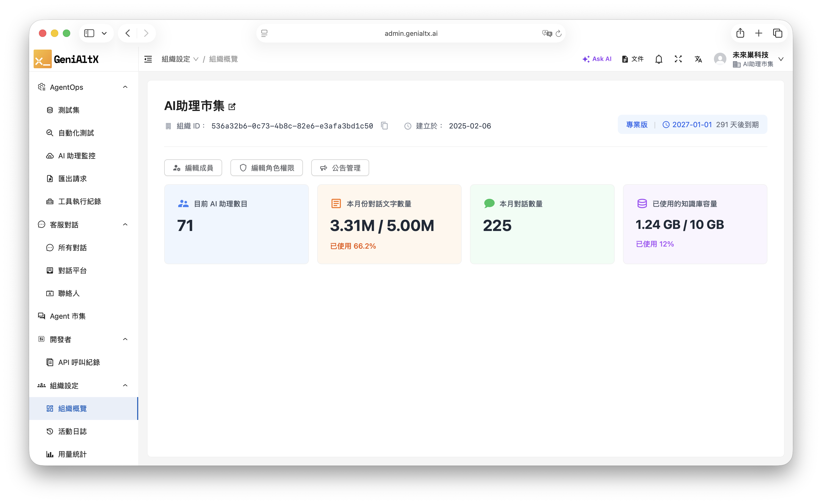Open the 未來巢科技 account dropdown
The width and height of the screenshot is (822, 504).
pyautogui.click(x=781, y=59)
